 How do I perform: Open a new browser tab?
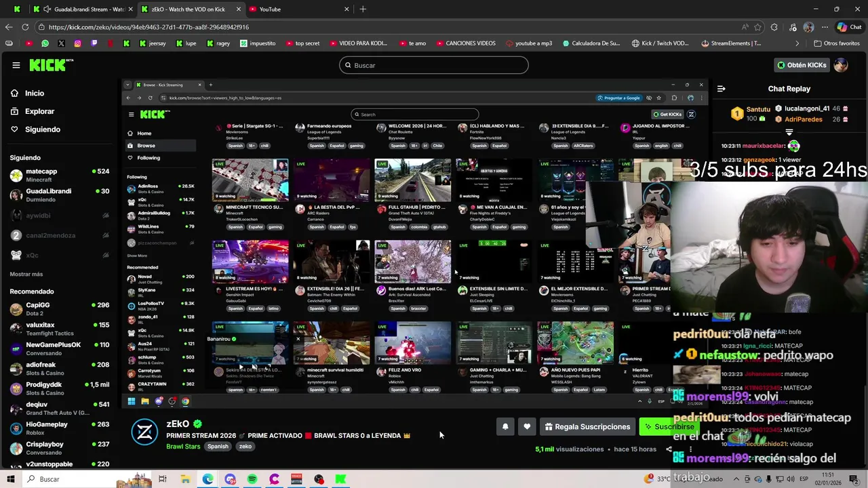point(363,9)
